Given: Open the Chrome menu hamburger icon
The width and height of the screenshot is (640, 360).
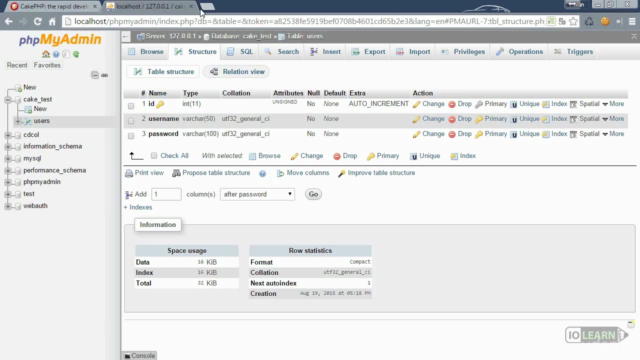Looking at the screenshot, I should point(632,21).
